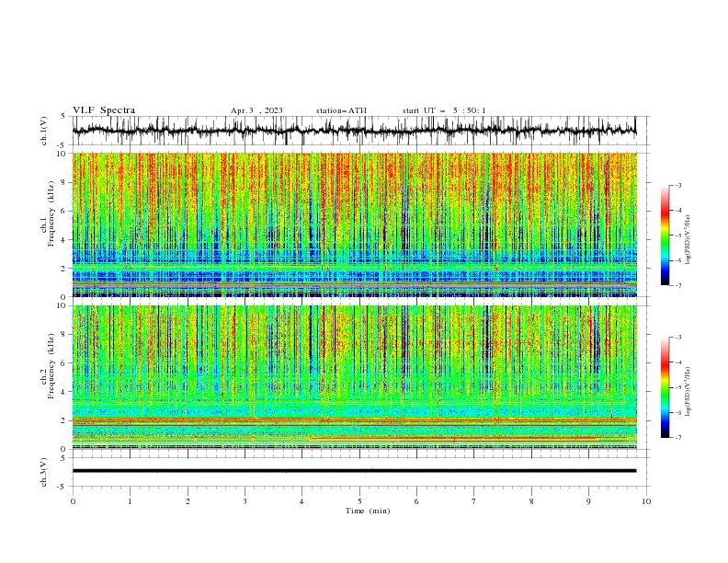The height and width of the screenshot is (563, 728).
Task: Click time axis tick label "0"
Action: 73,501
